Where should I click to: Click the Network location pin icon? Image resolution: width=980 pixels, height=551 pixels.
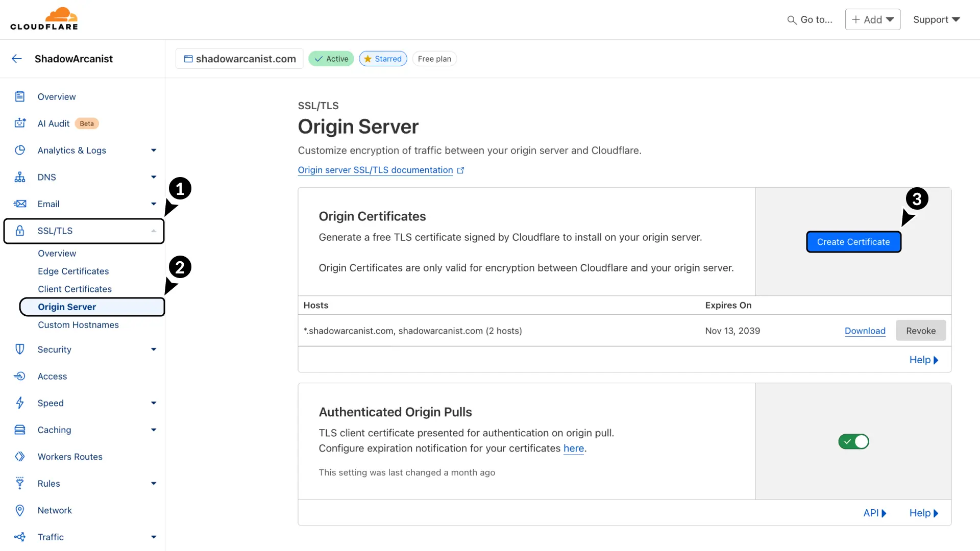pos(20,510)
